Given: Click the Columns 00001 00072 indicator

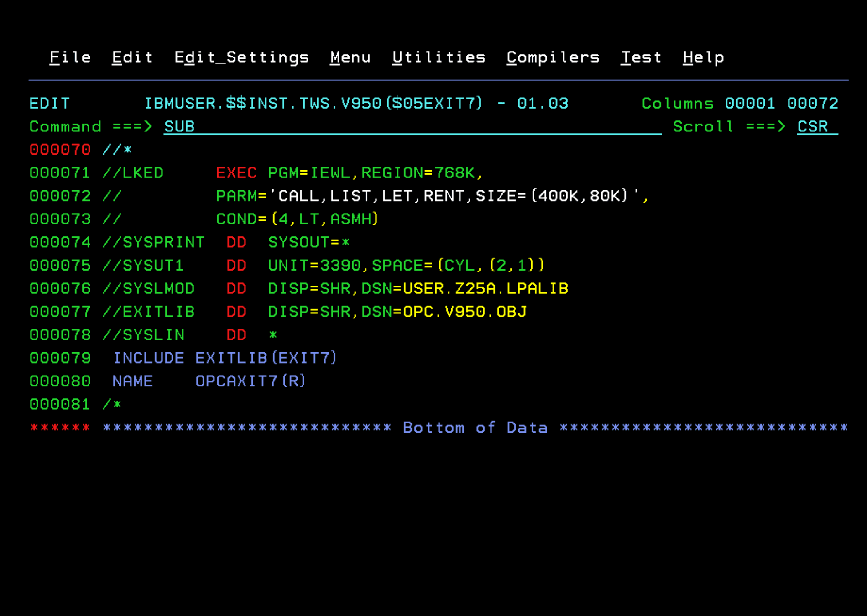Looking at the screenshot, I should click(x=739, y=103).
